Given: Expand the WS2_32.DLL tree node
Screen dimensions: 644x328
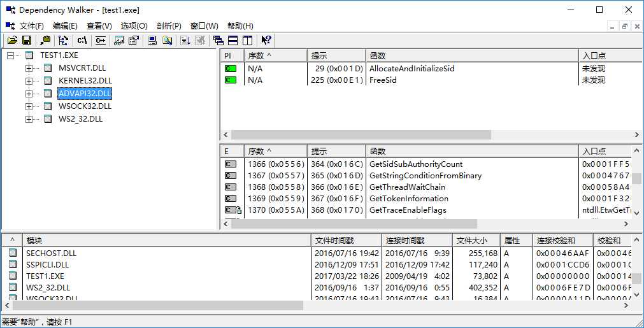Looking at the screenshot, I should [x=29, y=119].
